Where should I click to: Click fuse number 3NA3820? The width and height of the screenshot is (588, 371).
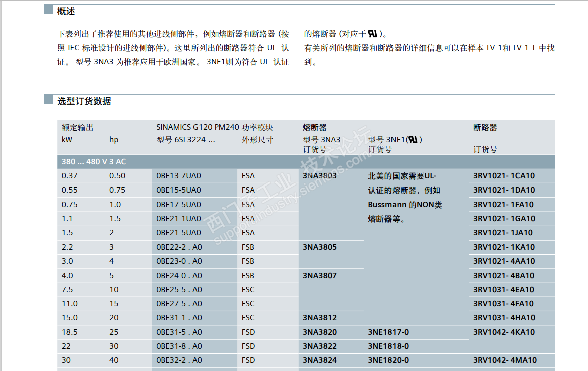tap(319, 332)
